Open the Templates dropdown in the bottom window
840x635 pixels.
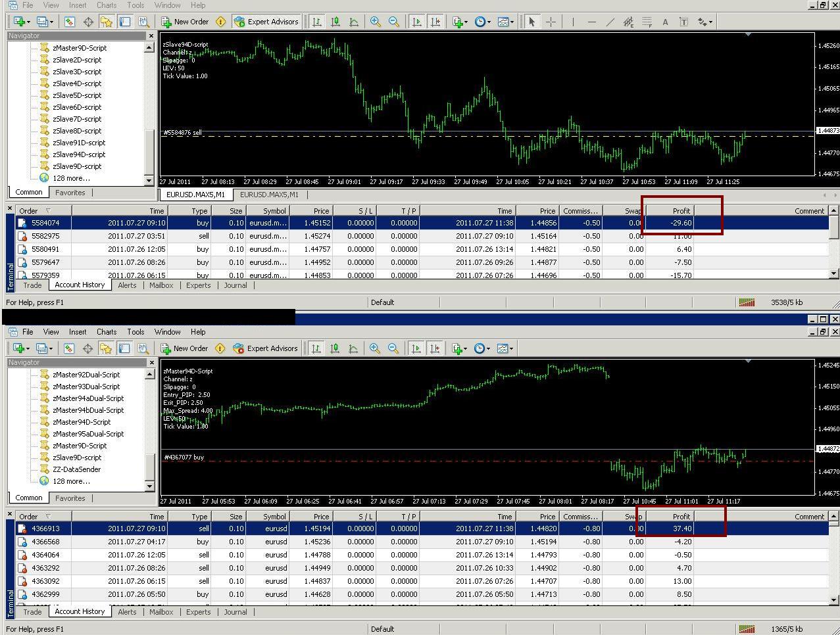point(505,348)
